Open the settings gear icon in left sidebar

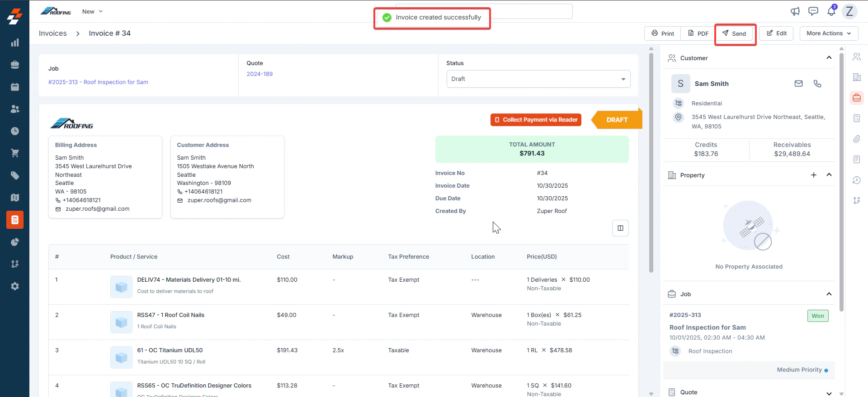coord(15,286)
